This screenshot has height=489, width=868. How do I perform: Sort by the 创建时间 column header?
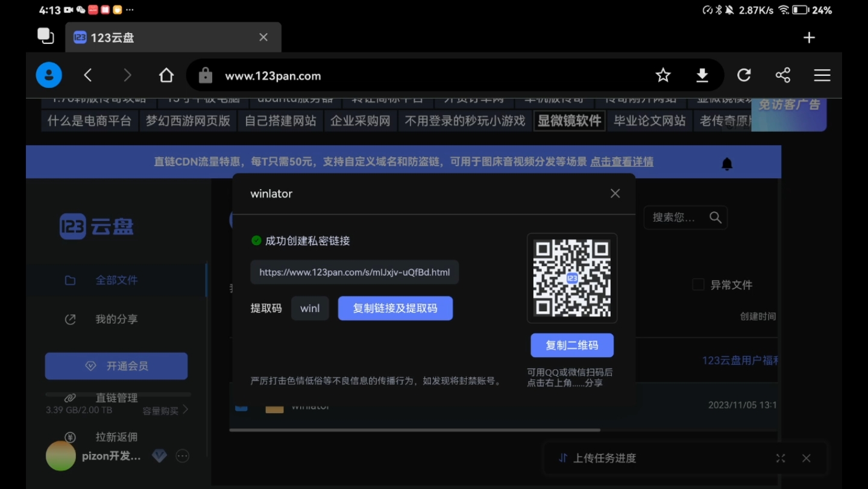pyautogui.click(x=758, y=316)
